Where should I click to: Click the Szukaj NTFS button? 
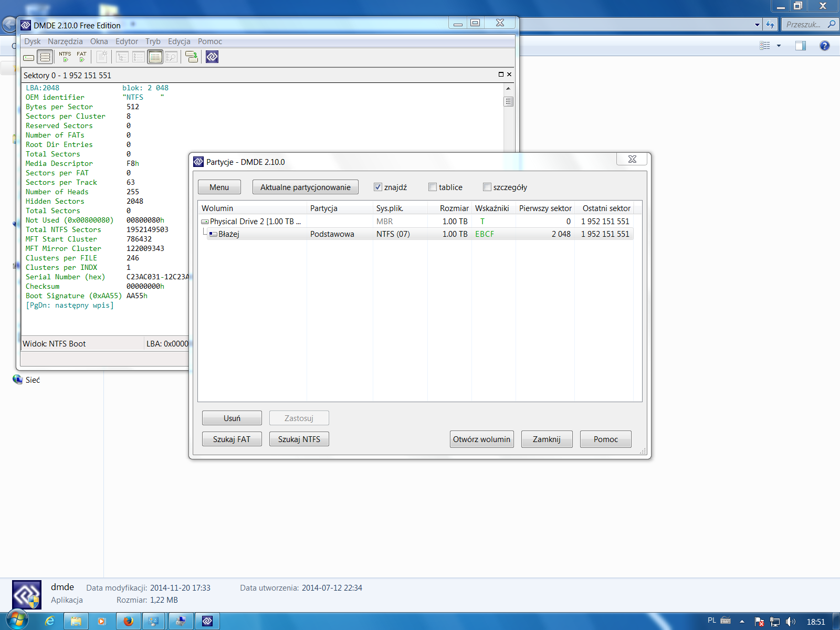tap(299, 439)
